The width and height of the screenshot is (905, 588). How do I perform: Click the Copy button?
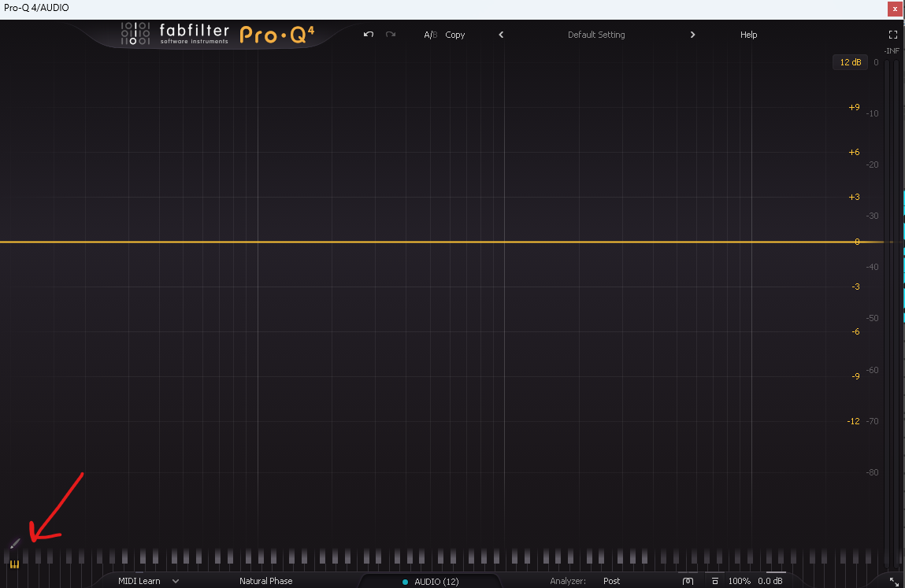click(455, 35)
